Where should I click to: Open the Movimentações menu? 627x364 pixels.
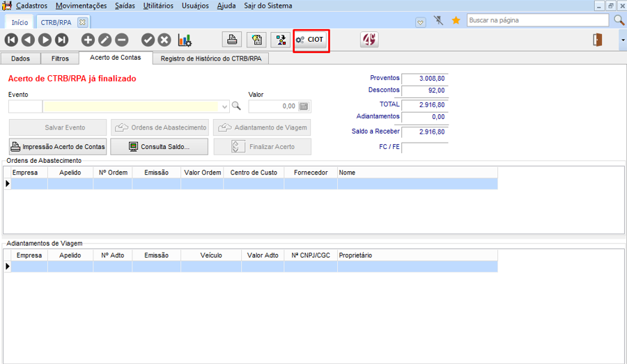pos(82,6)
